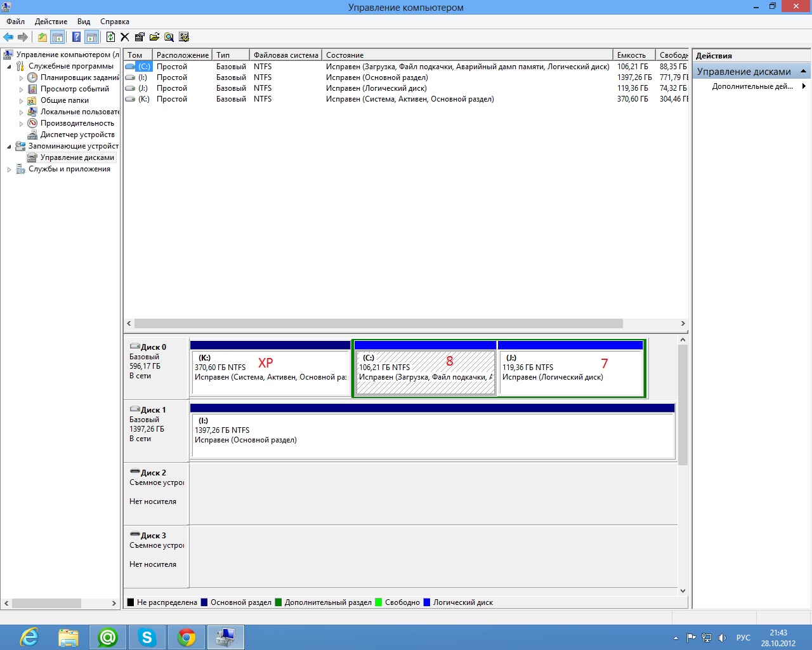Open Internet Explorer from the taskbar
This screenshot has width=812, height=650.
coord(29,637)
